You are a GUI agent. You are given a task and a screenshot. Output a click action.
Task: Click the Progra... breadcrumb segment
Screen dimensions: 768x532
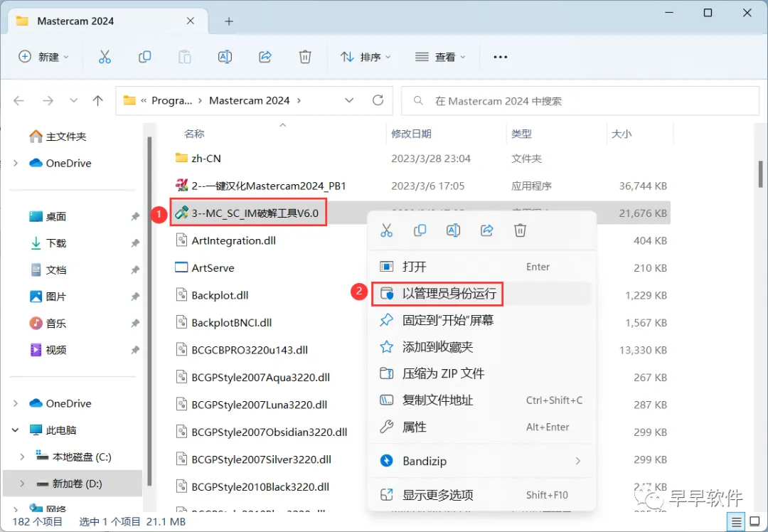coord(171,100)
